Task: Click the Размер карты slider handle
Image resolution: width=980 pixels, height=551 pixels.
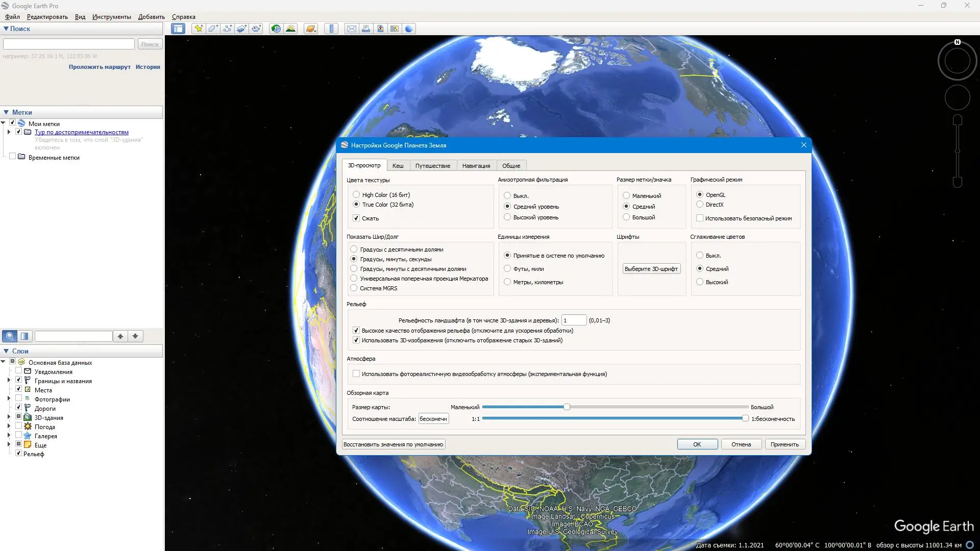Action: pyautogui.click(x=567, y=407)
